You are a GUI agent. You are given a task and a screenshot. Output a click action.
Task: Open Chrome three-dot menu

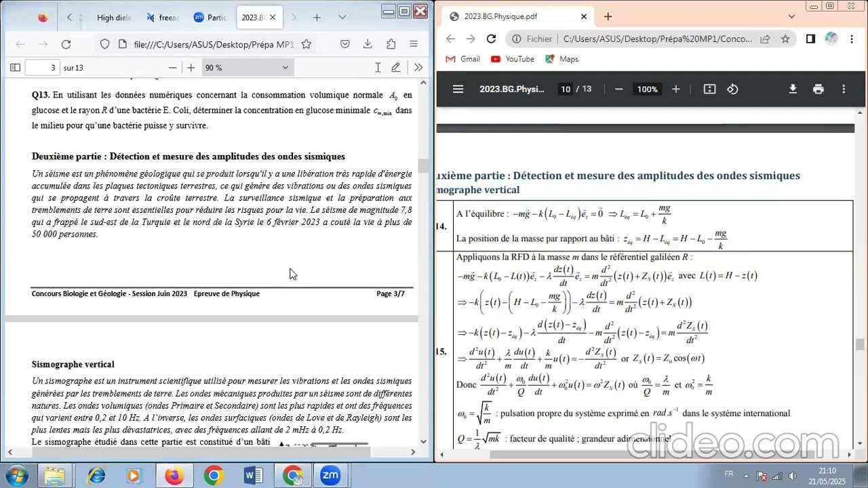pyautogui.click(x=852, y=39)
